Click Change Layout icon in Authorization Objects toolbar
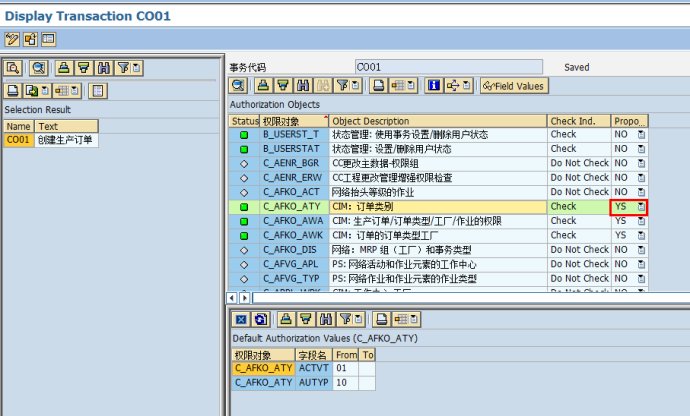 [x=397, y=85]
